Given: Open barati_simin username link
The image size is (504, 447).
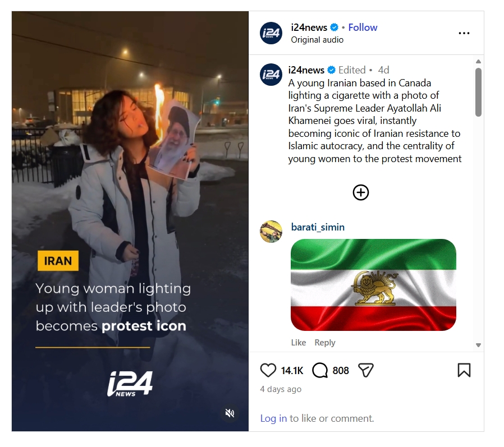Looking at the screenshot, I should pos(318,227).
